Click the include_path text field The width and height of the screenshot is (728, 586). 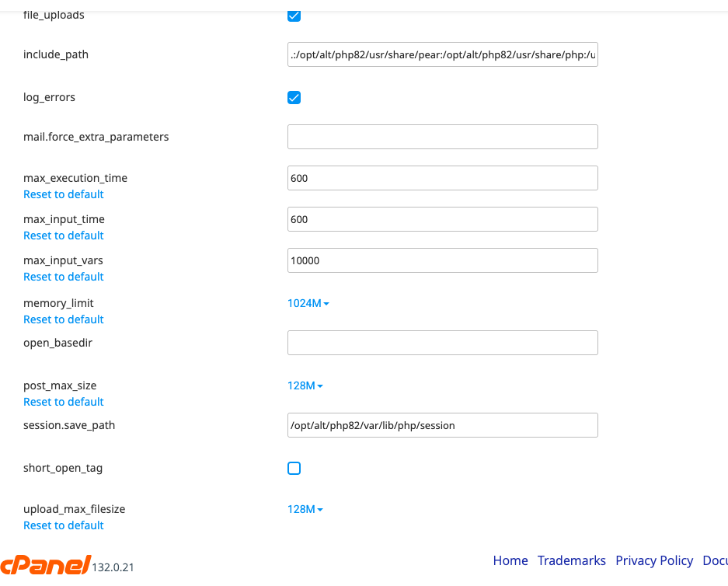pos(442,54)
